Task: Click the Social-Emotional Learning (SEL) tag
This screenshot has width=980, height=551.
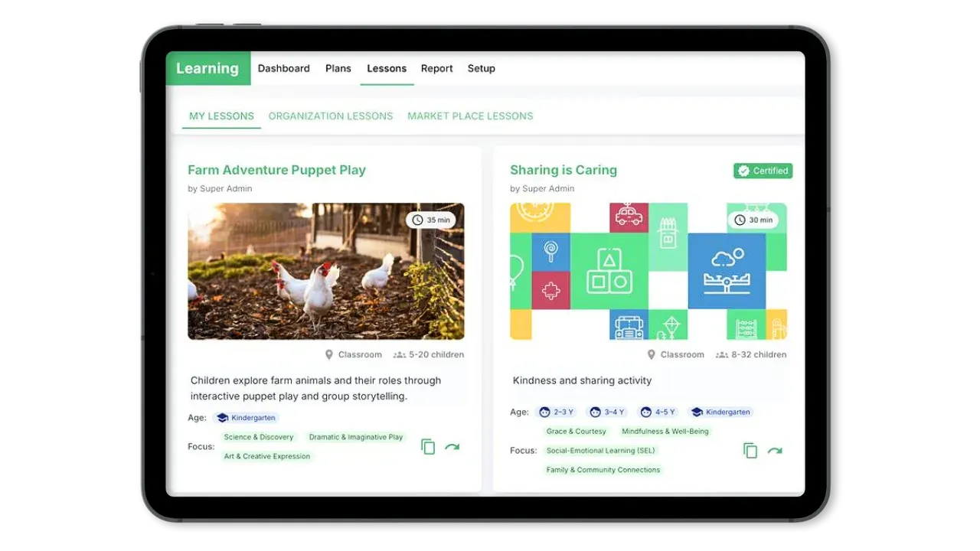Action: tap(601, 451)
